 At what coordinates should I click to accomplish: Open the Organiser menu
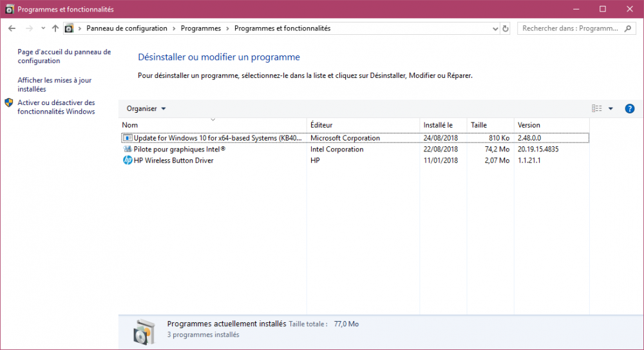click(x=146, y=108)
